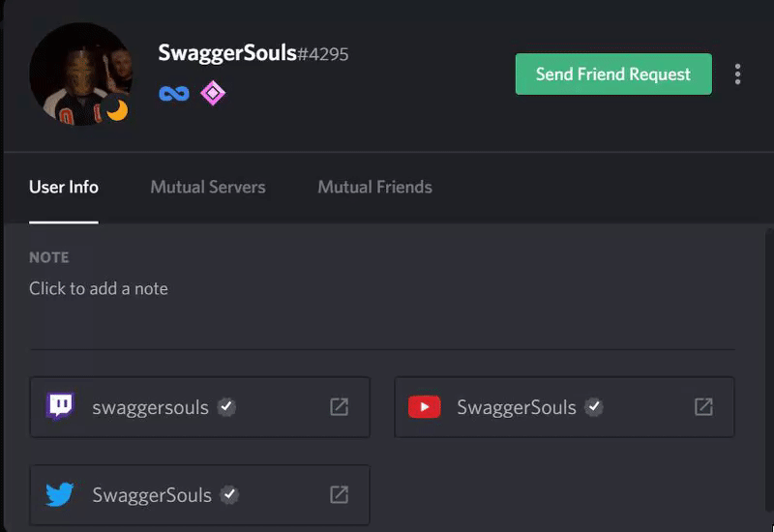
Task: Open the Twitter connection's external link icon
Action: click(339, 494)
